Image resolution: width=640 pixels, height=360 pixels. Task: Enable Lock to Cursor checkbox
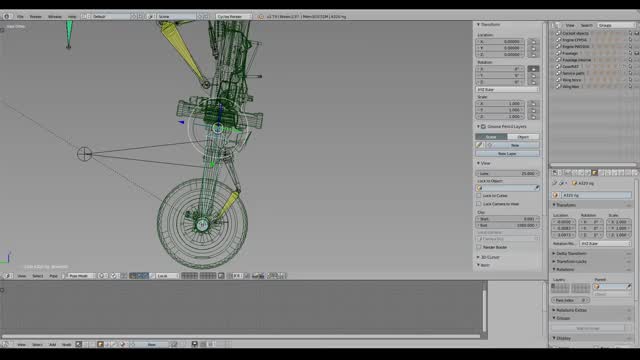[x=479, y=196]
